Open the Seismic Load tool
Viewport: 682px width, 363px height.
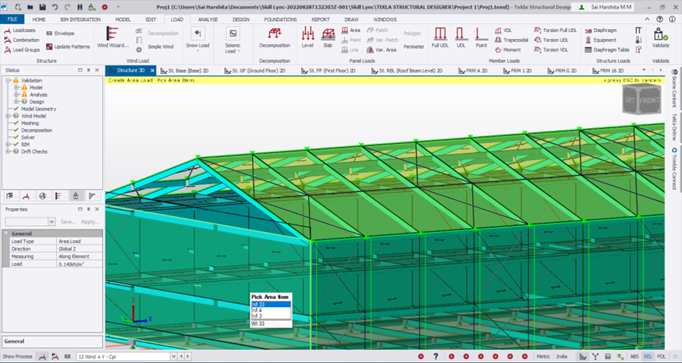click(x=233, y=40)
